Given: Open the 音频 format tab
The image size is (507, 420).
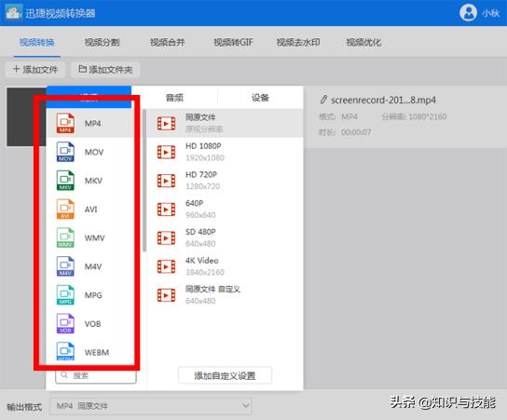Looking at the screenshot, I should coord(174,98).
